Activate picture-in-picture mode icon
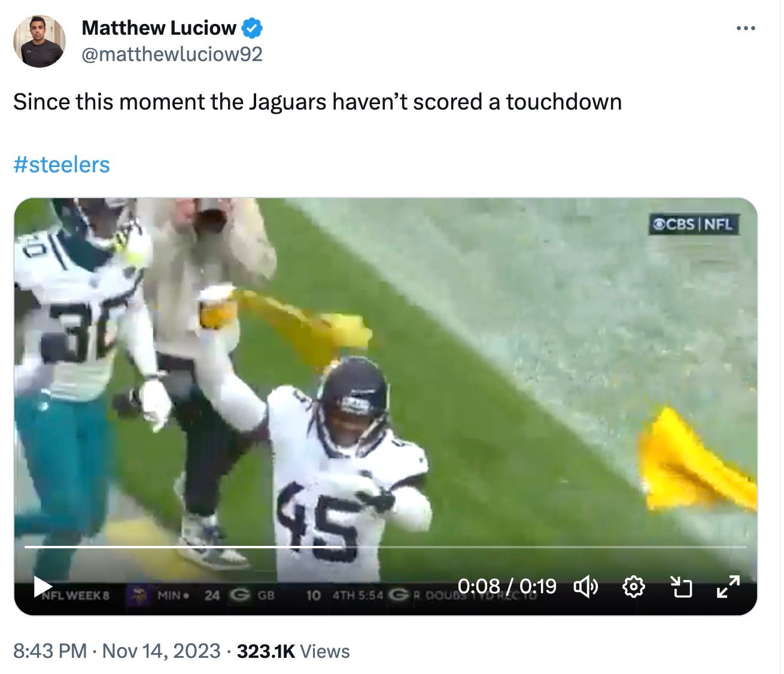Screen dimensions: 784x674 [x=680, y=587]
